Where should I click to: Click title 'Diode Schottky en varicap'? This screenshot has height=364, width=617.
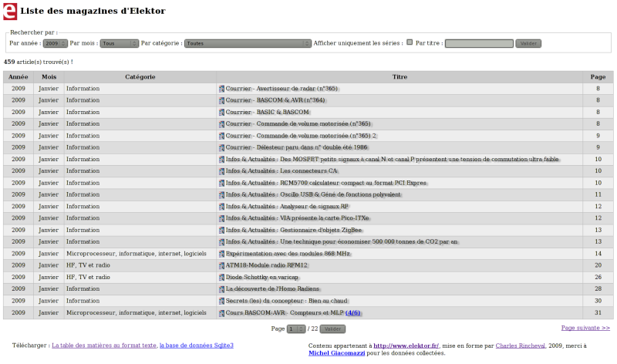coord(261,277)
